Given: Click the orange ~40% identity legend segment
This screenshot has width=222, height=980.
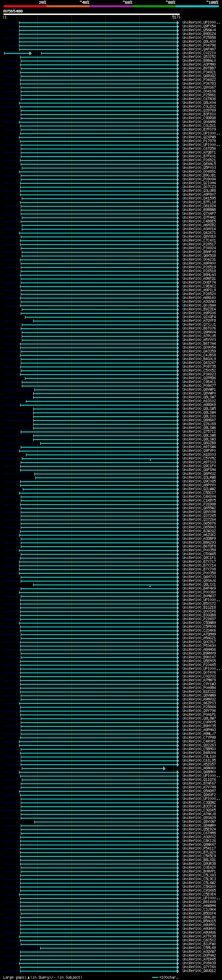Looking at the screenshot, I should coord(68,6).
